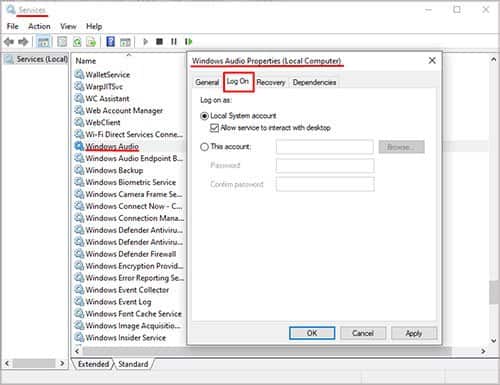Click the green Refresh toolbar icon
This screenshot has width=500, height=385.
point(77,42)
